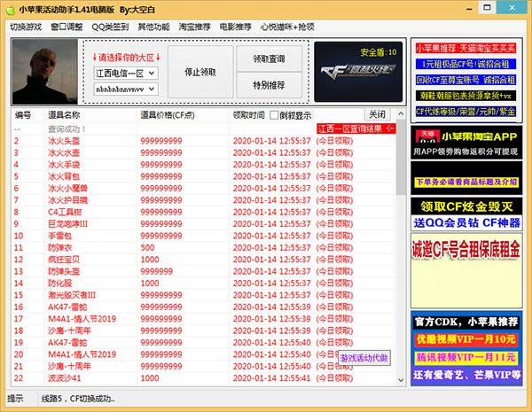Open the 潮鞋潮服包表货源 link
532x412 pixels.
(x=465, y=96)
